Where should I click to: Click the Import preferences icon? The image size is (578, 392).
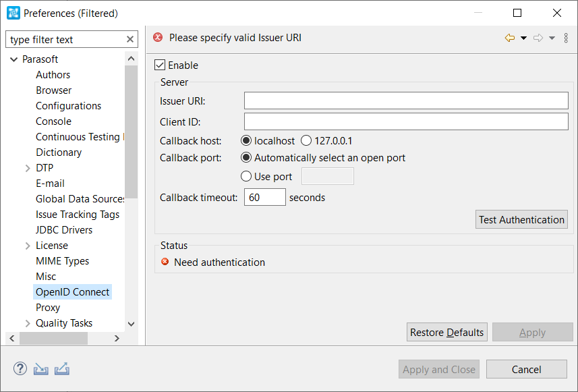[x=41, y=369]
